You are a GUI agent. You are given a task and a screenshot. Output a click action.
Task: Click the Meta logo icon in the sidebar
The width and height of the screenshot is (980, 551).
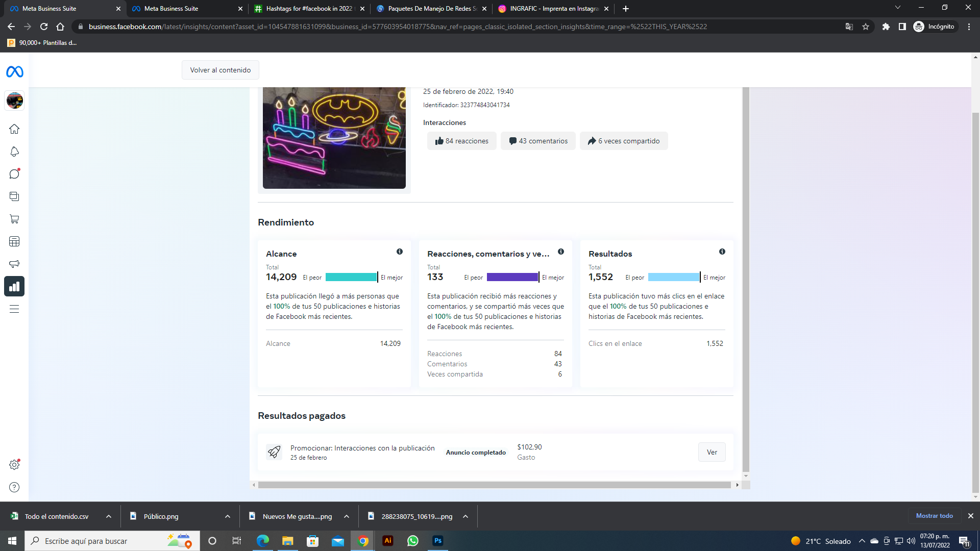pos(14,72)
